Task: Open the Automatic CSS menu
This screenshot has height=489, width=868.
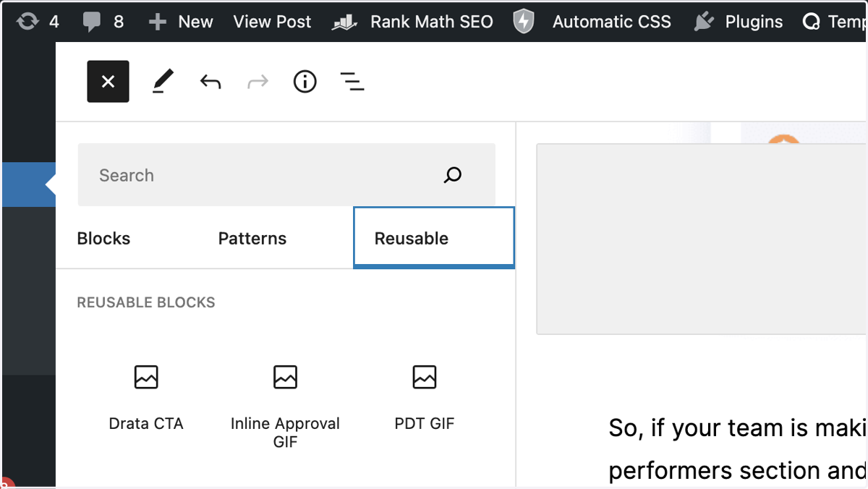Action: click(612, 22)
